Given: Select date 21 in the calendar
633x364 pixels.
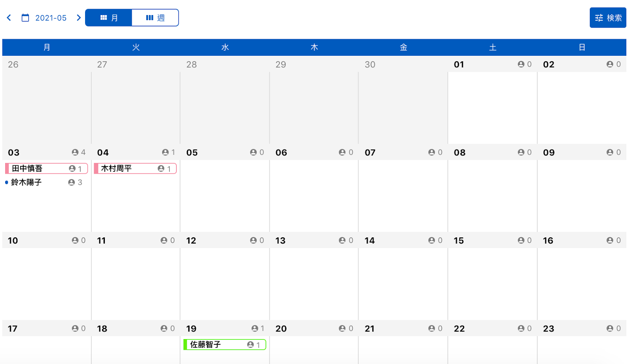Looking at the screenshot, I should coord(370,329).
